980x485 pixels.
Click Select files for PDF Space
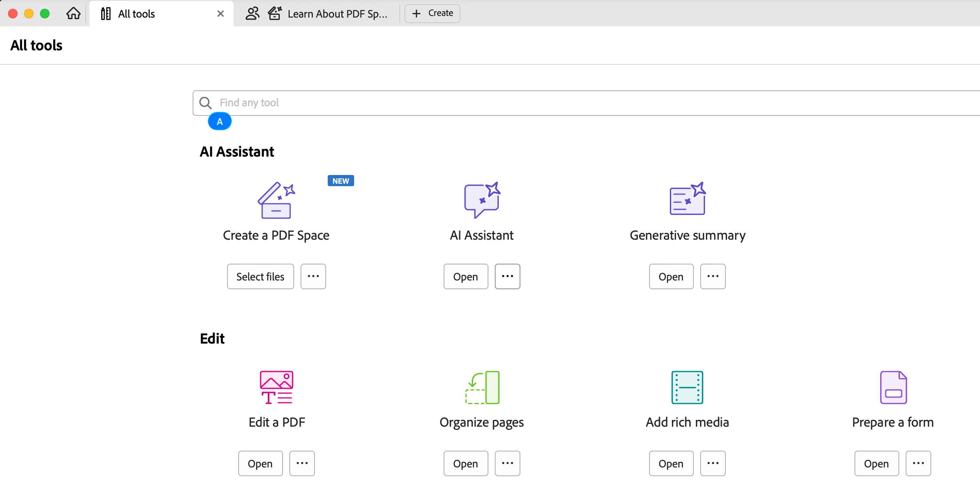pos(261,276)
